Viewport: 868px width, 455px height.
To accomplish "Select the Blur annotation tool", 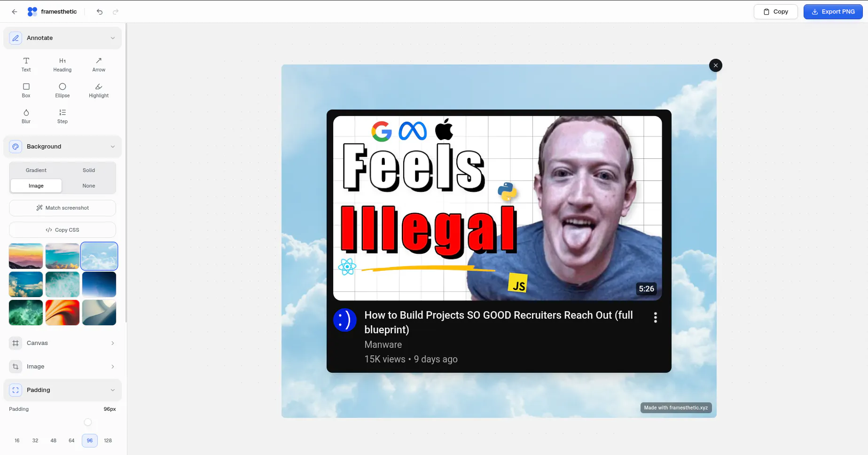I will point(26,117).
